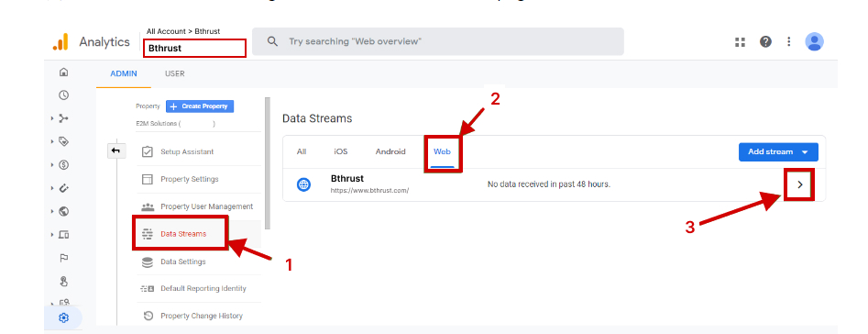Click the Create Property button

click(x=200, y=106)
